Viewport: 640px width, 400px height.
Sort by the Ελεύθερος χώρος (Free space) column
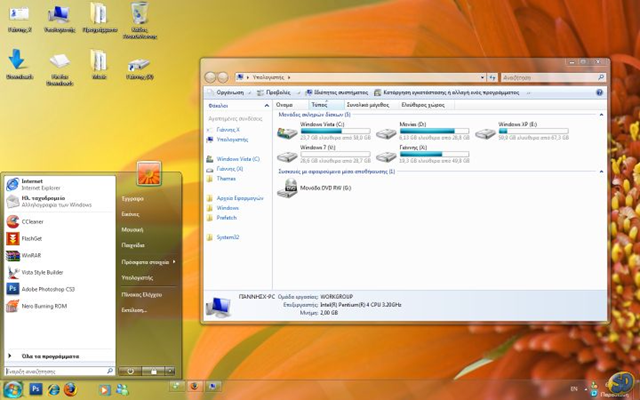[427, 105]
